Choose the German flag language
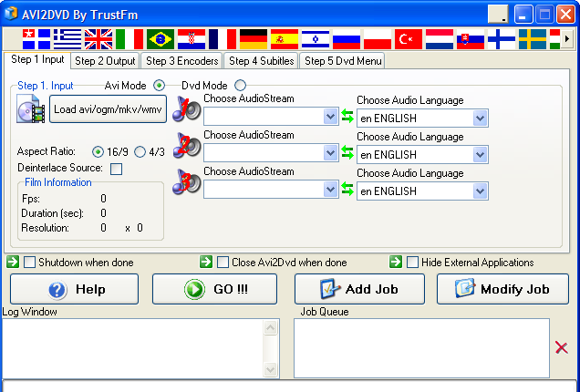Image resolution: width=580 pixels, height=392 pixels. [254, 39]
